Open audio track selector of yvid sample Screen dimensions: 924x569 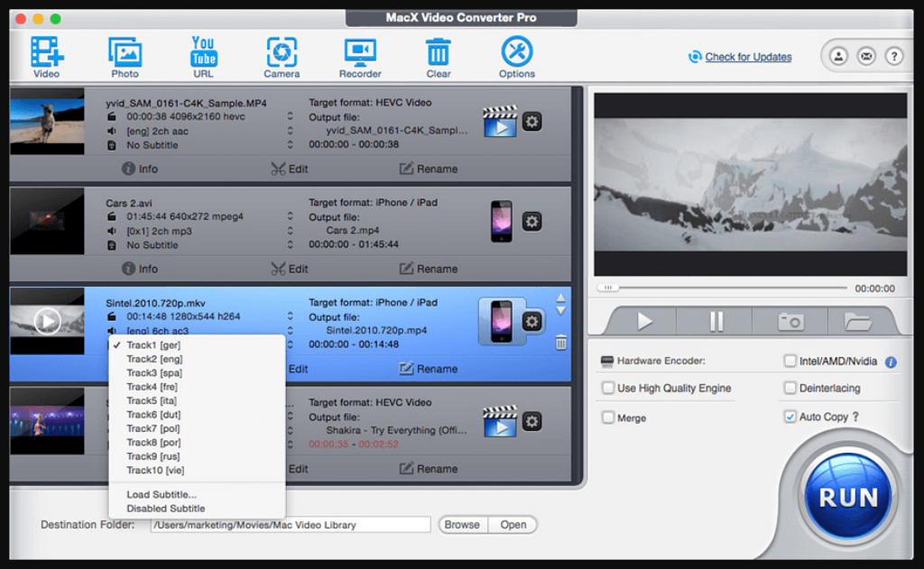(290, 131)
